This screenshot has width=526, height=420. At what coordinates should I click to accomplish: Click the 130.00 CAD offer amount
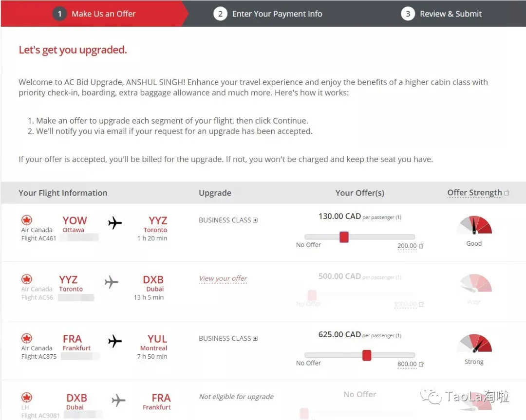pyautogui.click(x=339, y=216)
